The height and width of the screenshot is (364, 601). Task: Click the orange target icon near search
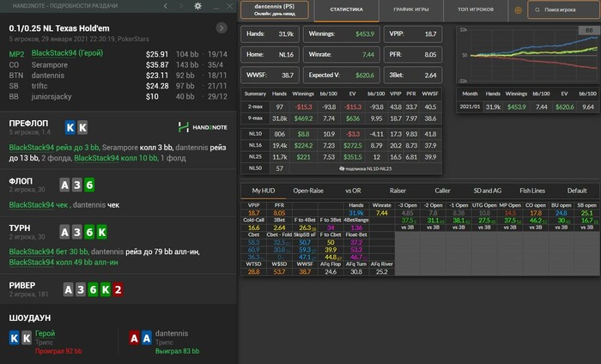[x=518, y=10]
